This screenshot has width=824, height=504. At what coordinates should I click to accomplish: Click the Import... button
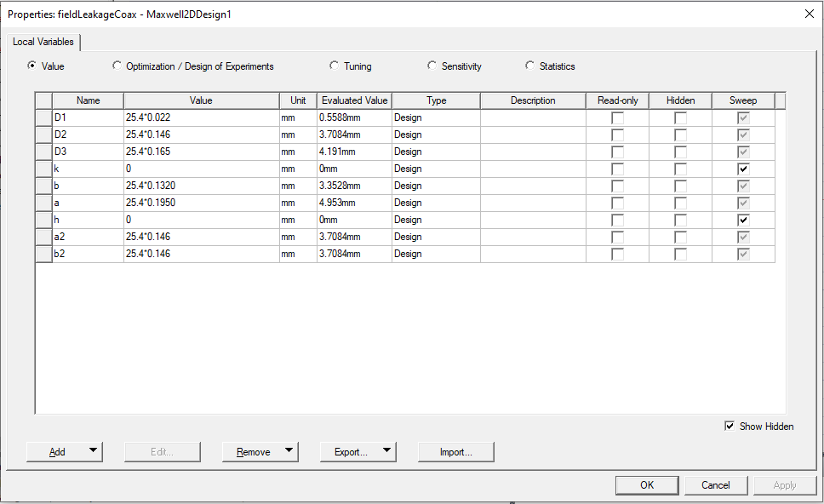pos(455,452)
